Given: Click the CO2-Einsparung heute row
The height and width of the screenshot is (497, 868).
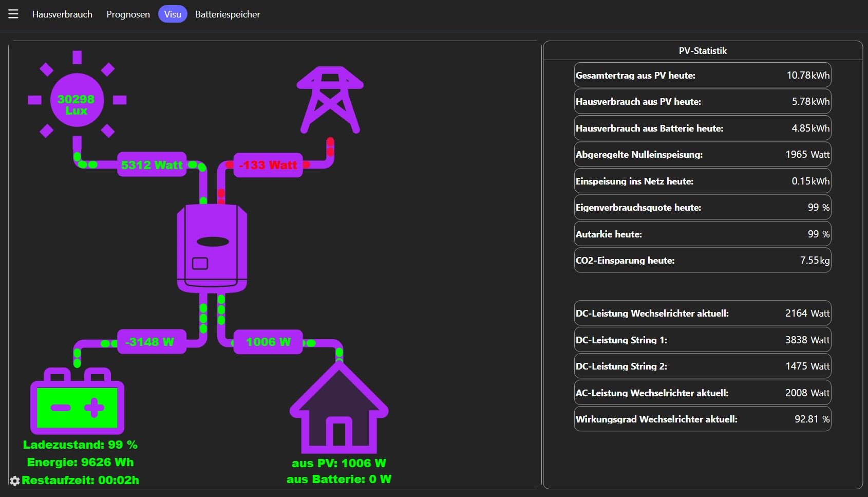Looking at the screenshot, I should tap(703, 260).
